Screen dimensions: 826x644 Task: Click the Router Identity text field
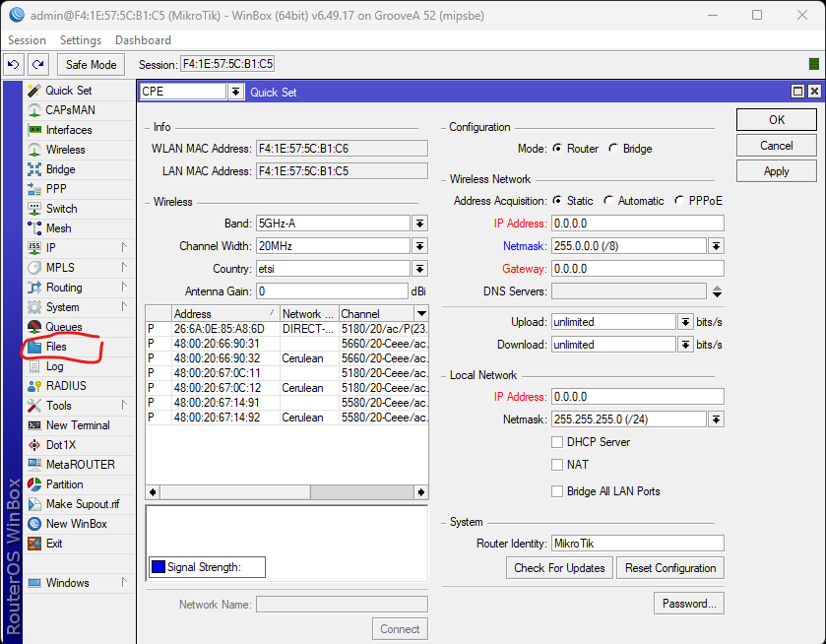click(x=637, y=544)
